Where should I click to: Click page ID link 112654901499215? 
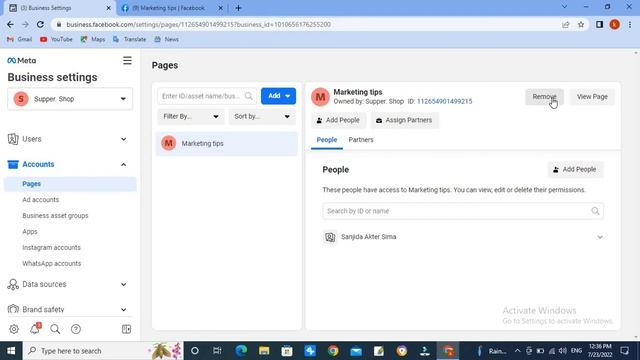(x=444, y=102)
